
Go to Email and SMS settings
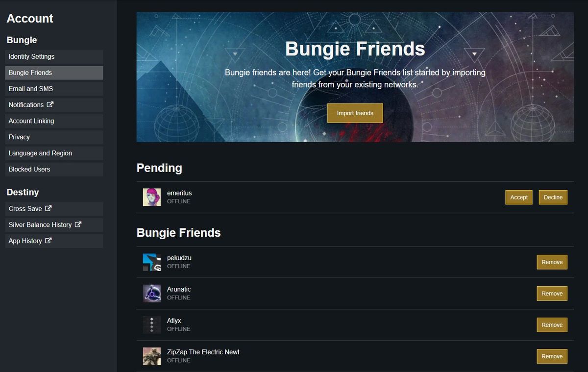tap(54, 89)
